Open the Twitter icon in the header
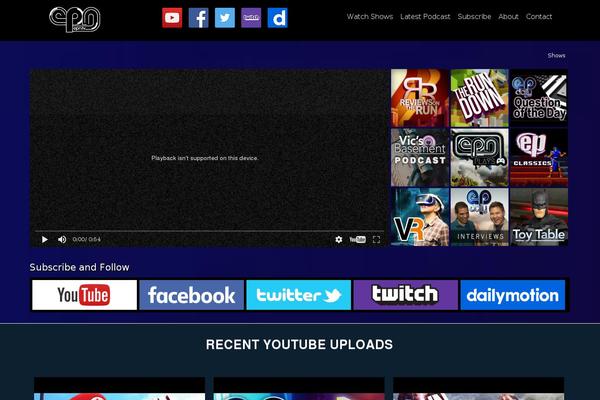This screenshot has height=400, width=600. click(x=225, y=18)
